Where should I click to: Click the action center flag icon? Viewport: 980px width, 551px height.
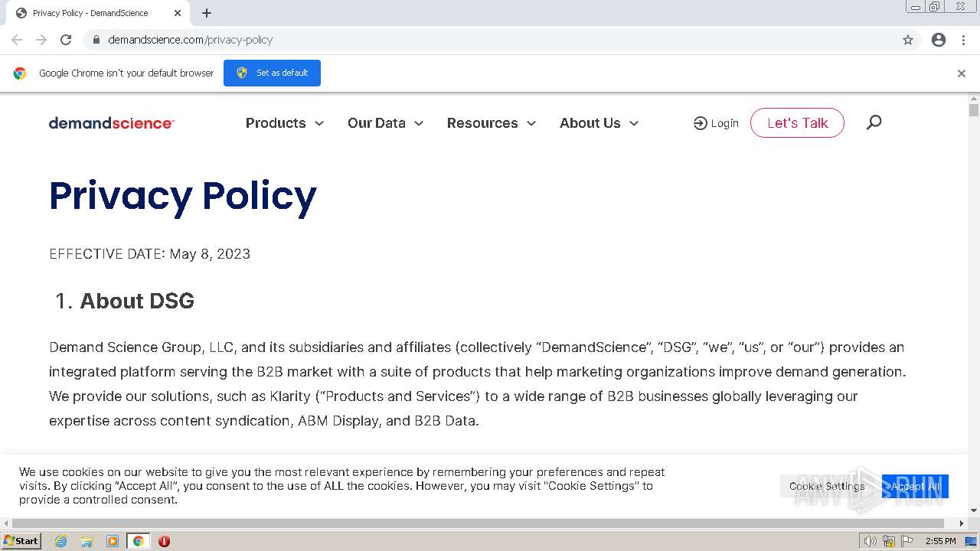(908, 541)
